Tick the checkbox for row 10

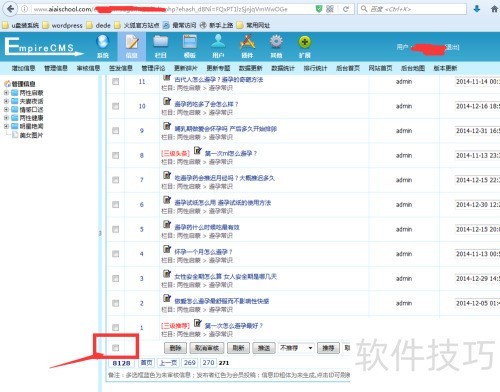[116, 106]
